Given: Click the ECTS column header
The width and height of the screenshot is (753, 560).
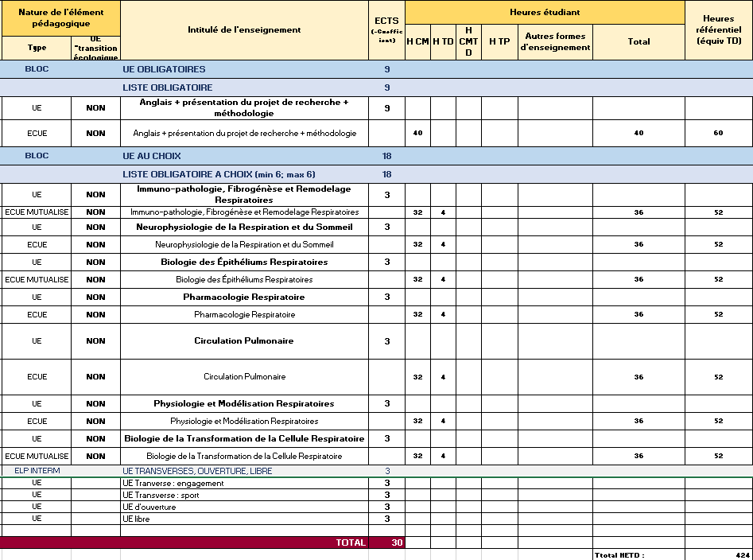Looking at the screenshot, I should coord(386,30).
